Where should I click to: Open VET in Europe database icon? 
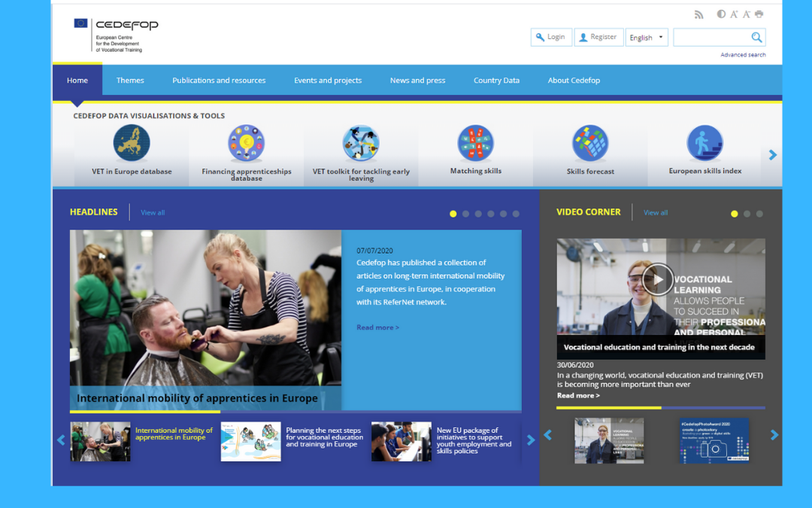click(132, 143)
